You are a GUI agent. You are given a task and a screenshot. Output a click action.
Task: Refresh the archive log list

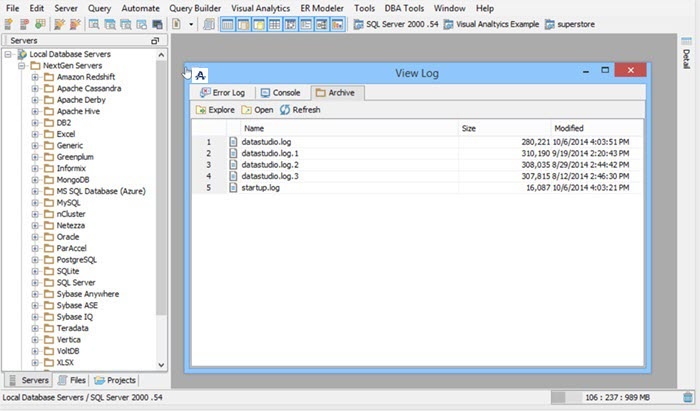point(300,110)
